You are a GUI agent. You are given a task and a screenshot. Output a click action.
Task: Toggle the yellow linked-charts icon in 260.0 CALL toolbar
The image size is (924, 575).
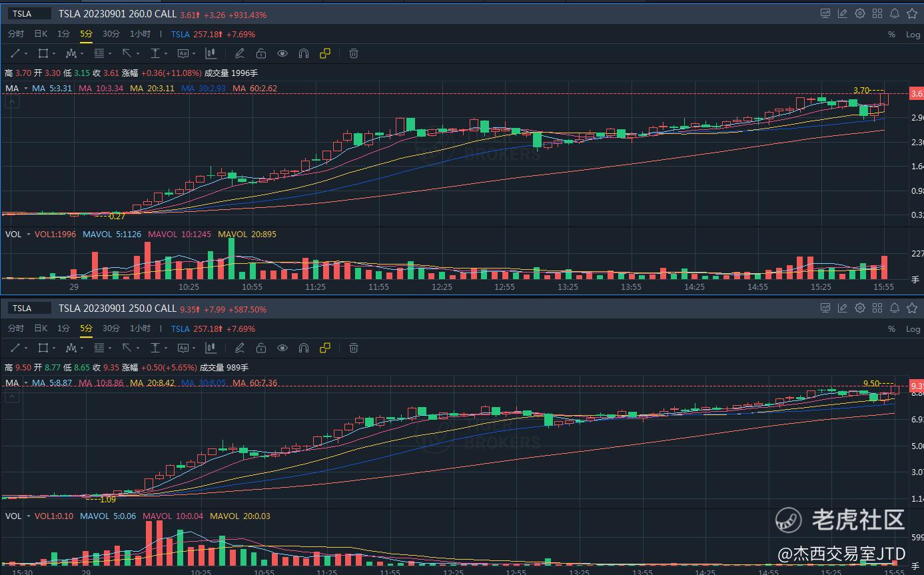click(325, 53)
